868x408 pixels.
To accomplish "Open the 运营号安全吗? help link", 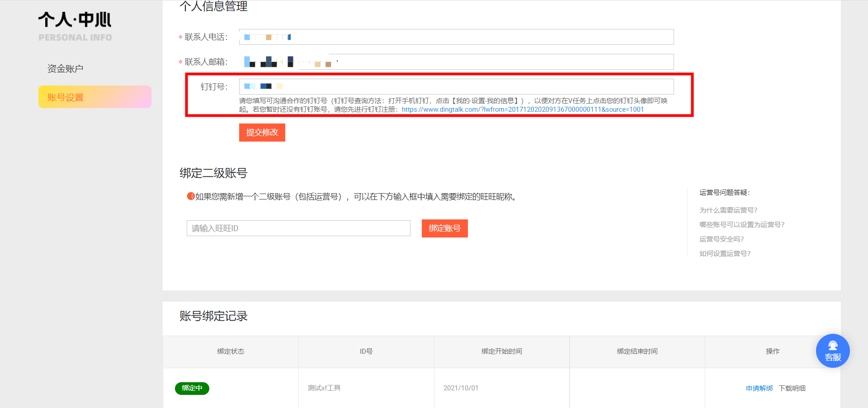I will pos(722,239).
